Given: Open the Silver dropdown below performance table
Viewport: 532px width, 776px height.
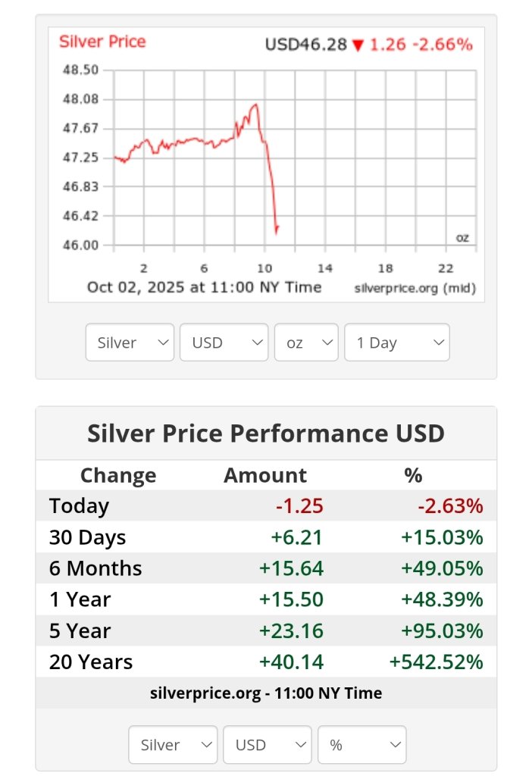Looking at the screenshot, I should point(173,745).
